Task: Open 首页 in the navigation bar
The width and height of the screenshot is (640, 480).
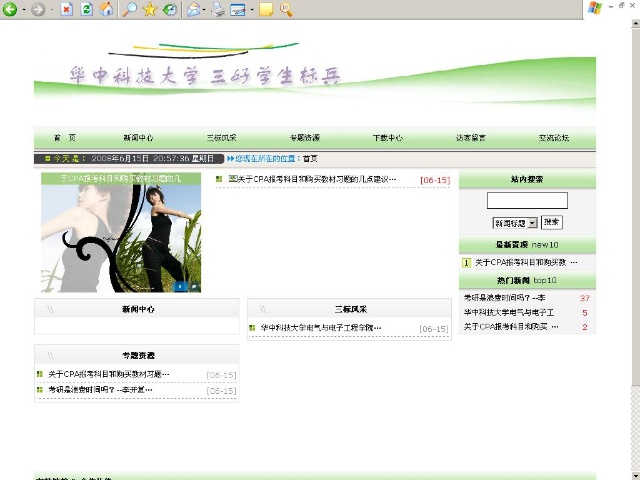Action: [65, 138]
